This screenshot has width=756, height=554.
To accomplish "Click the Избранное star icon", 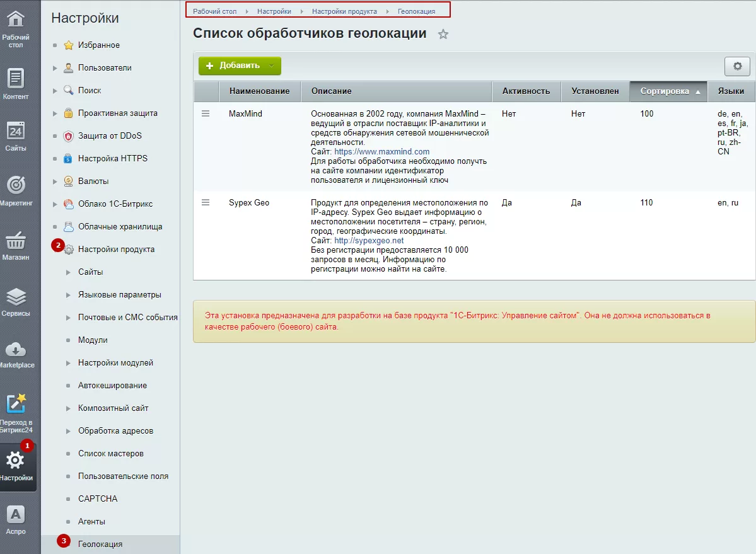I will [x=69, y=45].
